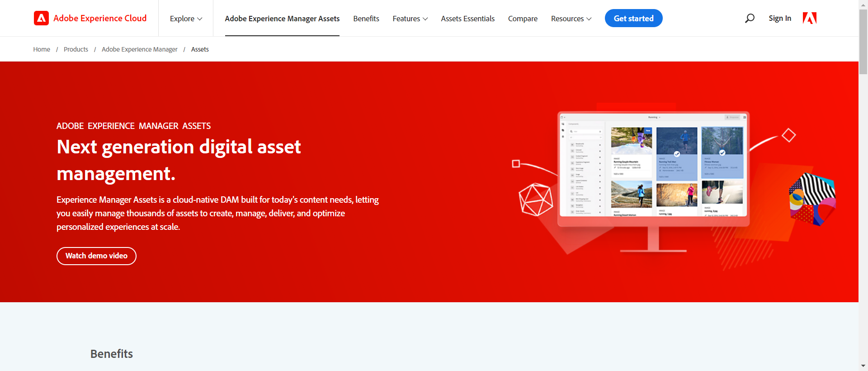Image resolution: width=868 pixels, height=371 pixels.
Task: Select Adobe Experience Manager Assets tab
Action: [282, 19]
